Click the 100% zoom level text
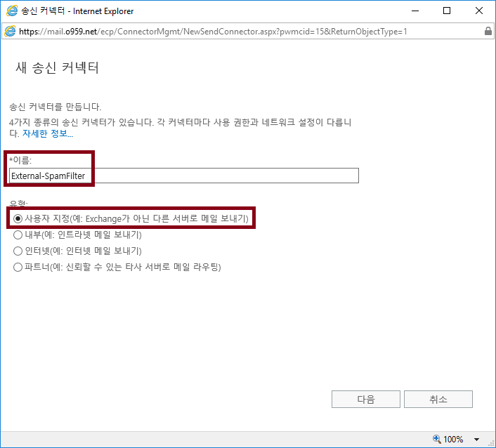Screen dimensions: 496x448 pyautogui.click(x=453, y=439)
